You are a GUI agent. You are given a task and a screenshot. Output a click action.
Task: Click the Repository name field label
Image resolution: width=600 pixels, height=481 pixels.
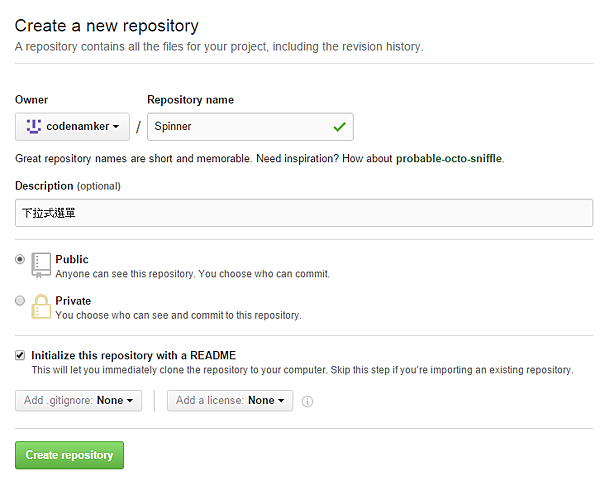pos(190,100)
